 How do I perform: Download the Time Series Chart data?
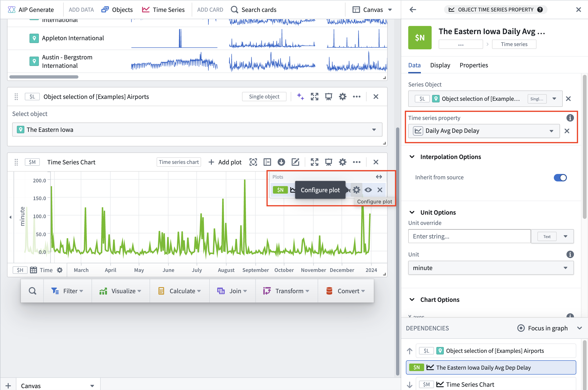click(x=281, y=162)
